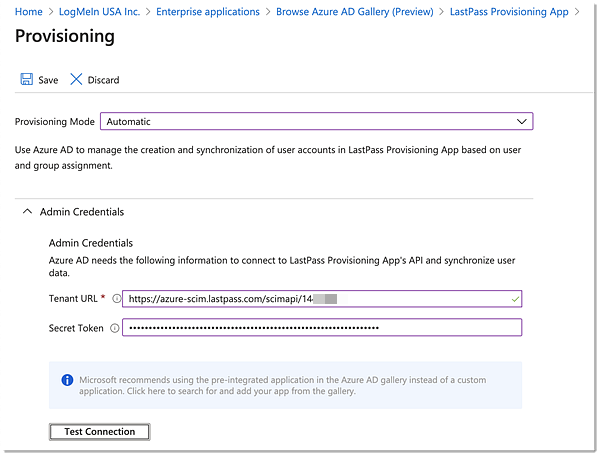Image resolution: width=600 pixels, height=456 pixels.
Task: Click the Secret Token info icon
Action: [114, 328]
